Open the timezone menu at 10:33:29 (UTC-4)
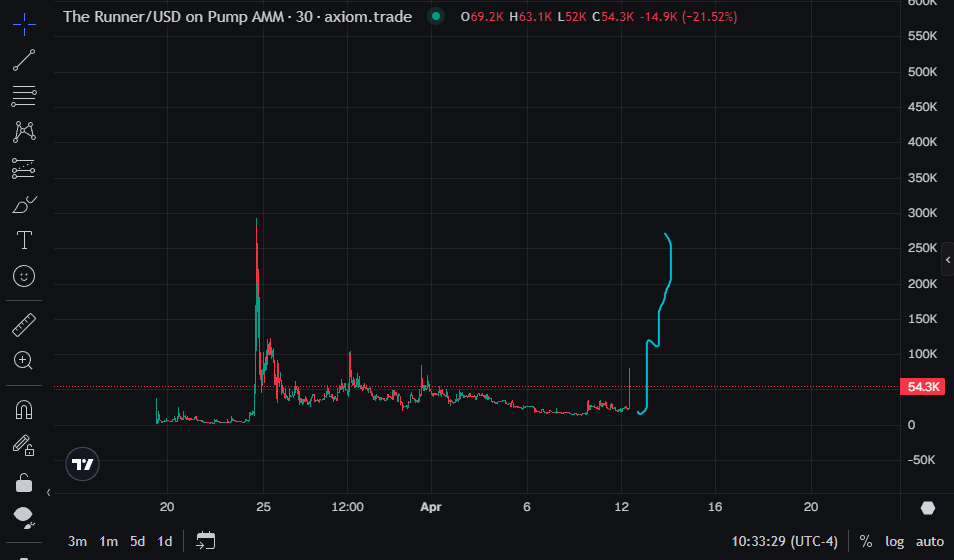The width and height of the screenshot is (954, 560). pyautogui.click(x=784, y=541)
